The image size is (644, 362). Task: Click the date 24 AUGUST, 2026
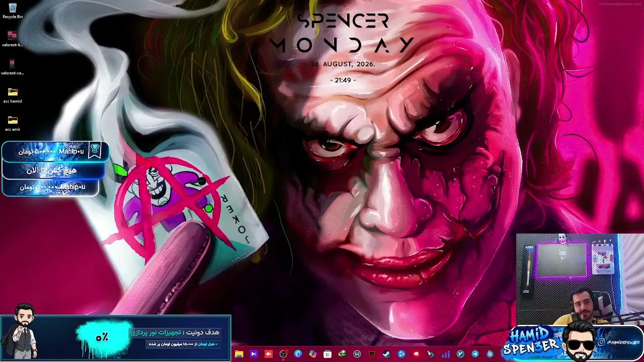343,64
